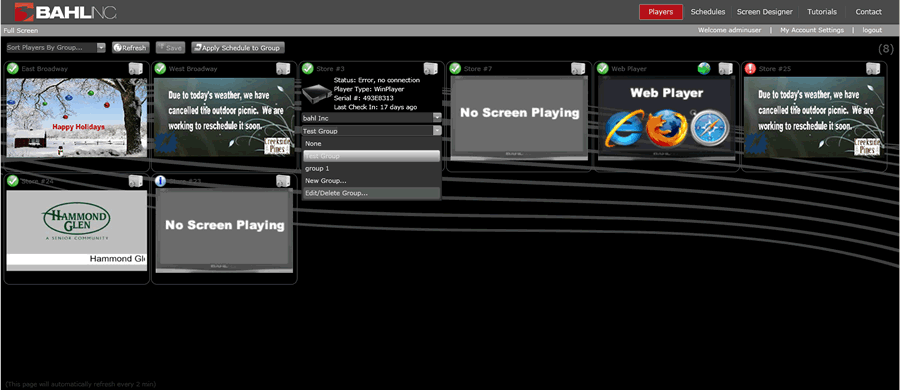Click the East Broadway card title
Viewport: 900px width, 390px height.
tap(45, 69)
